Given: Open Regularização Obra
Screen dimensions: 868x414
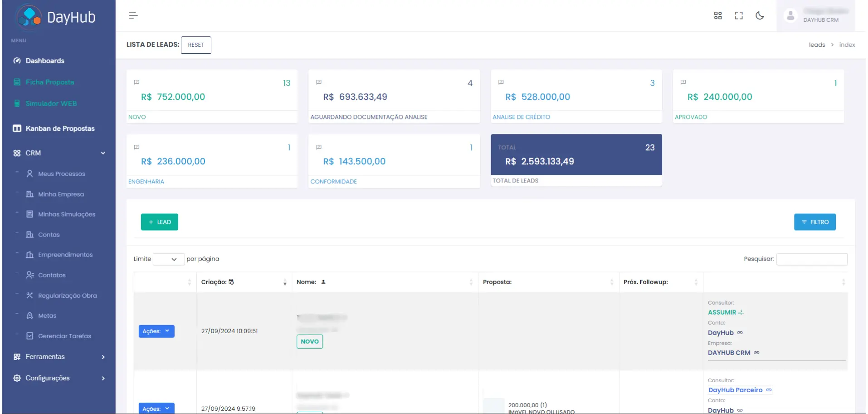Looking at the screenshot, I should tap(67, 296).
